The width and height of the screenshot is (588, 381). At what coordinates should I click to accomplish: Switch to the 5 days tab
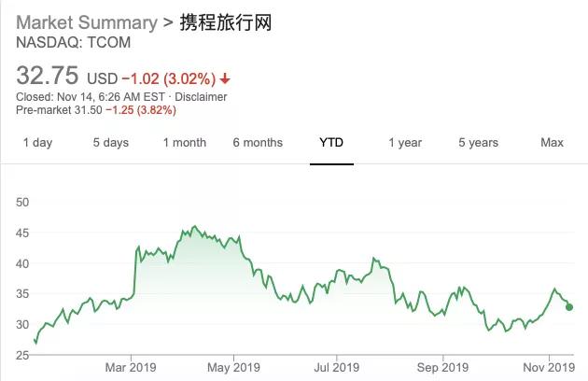111,143
